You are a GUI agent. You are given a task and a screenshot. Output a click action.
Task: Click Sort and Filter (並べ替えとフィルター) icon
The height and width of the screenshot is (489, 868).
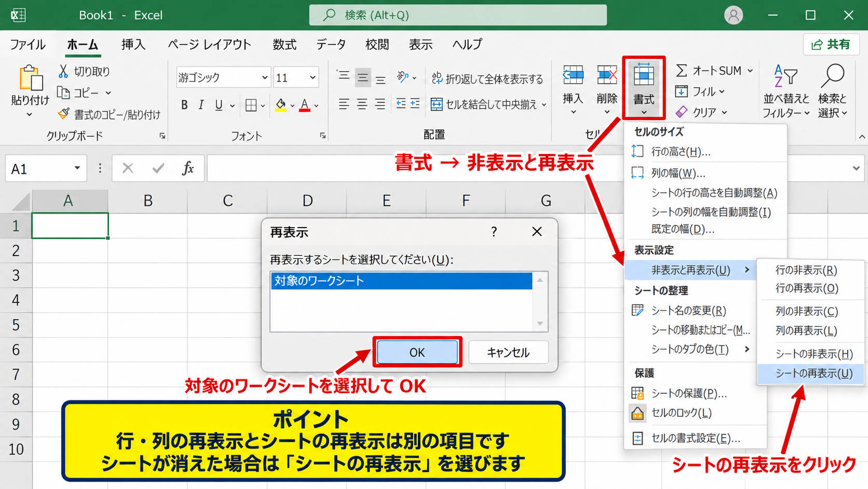tap(785, 76)
